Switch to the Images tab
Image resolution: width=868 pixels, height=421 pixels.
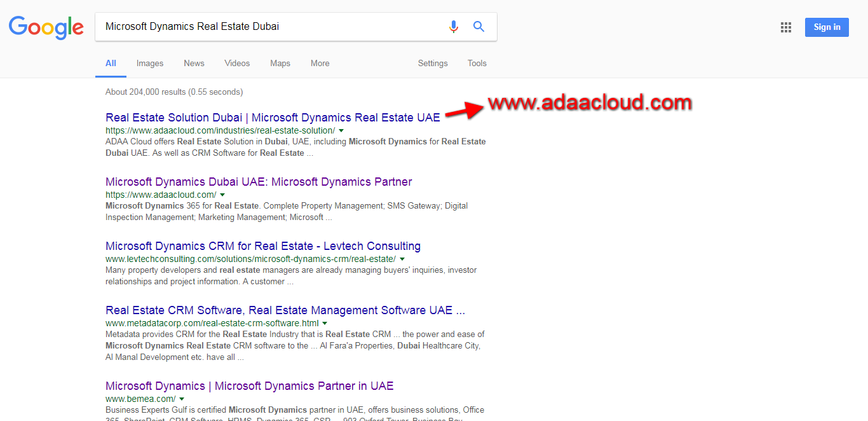coord(150,64)
